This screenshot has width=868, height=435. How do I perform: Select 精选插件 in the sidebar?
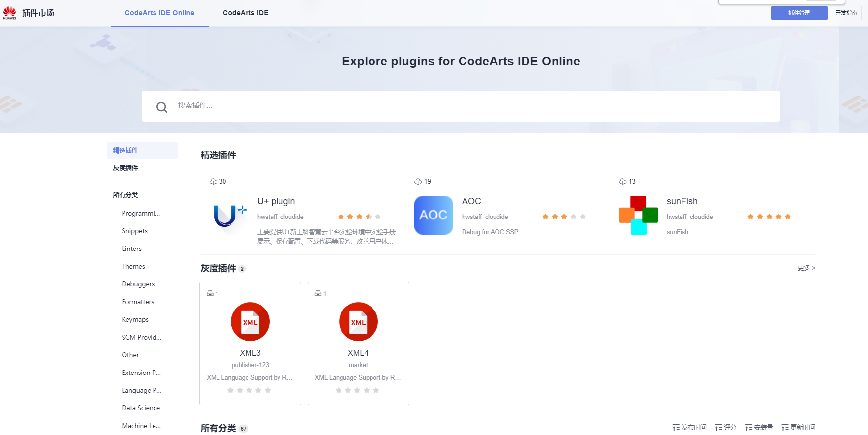[142, 151]
